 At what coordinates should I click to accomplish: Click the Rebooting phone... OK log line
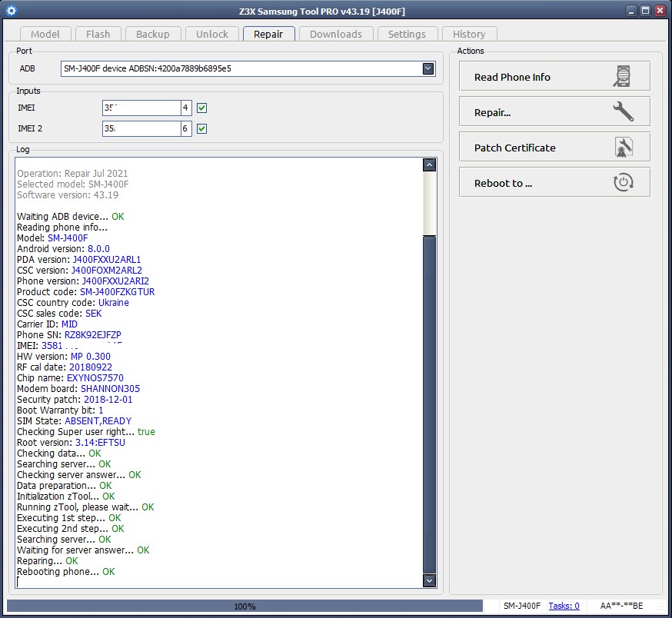click(x=66, y=571)
